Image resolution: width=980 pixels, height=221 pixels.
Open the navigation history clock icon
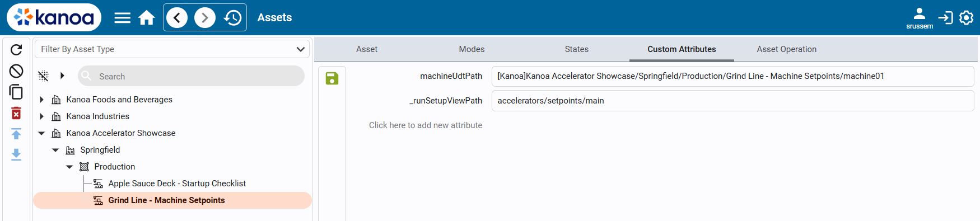pos(232,18)
